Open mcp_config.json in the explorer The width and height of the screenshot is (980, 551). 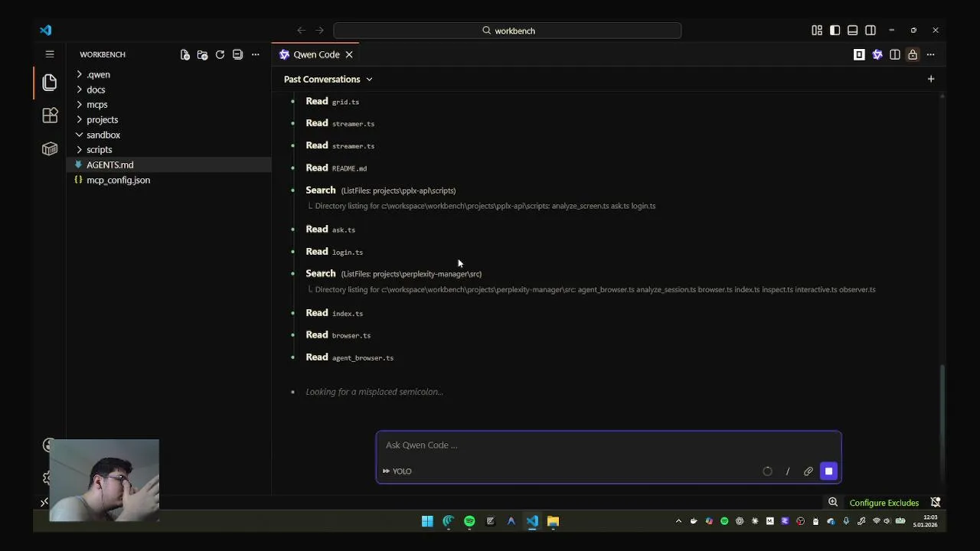[168, 180]
